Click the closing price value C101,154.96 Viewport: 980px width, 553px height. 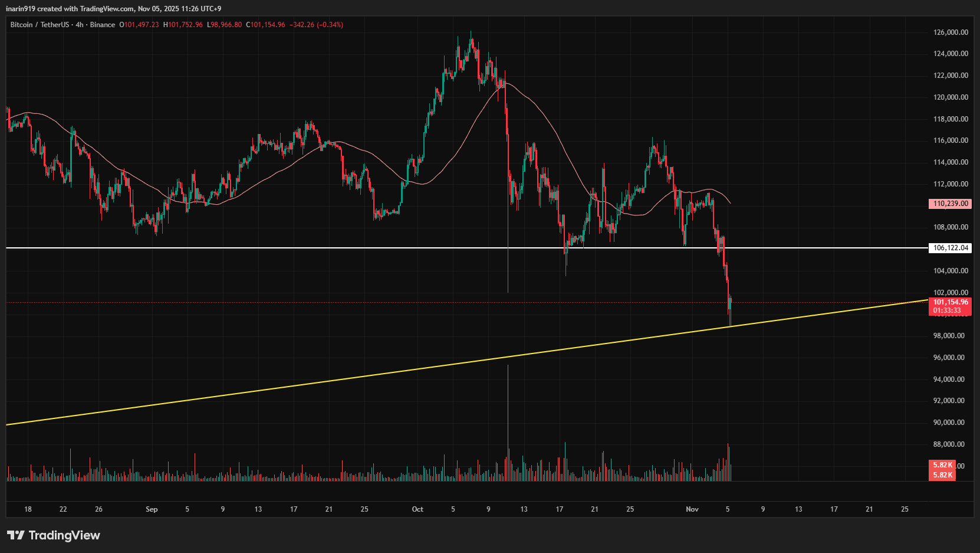(265, 25)
